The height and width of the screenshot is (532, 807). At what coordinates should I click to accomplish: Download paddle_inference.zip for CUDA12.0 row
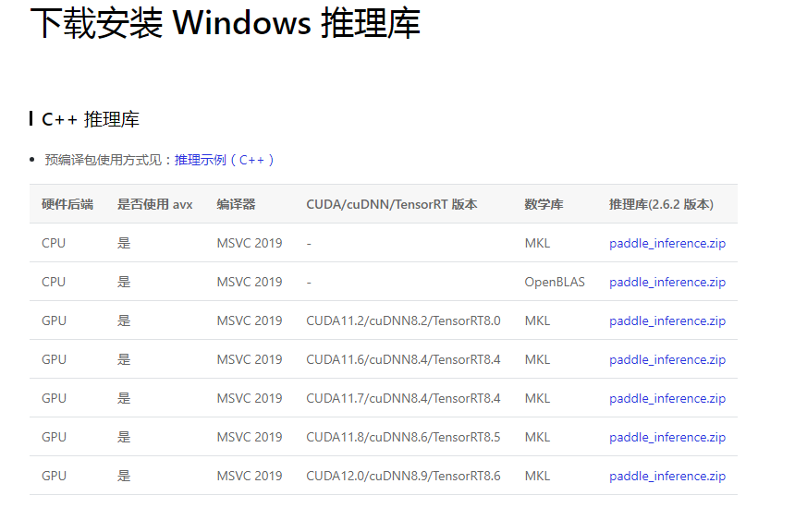(x=667, y=476)
